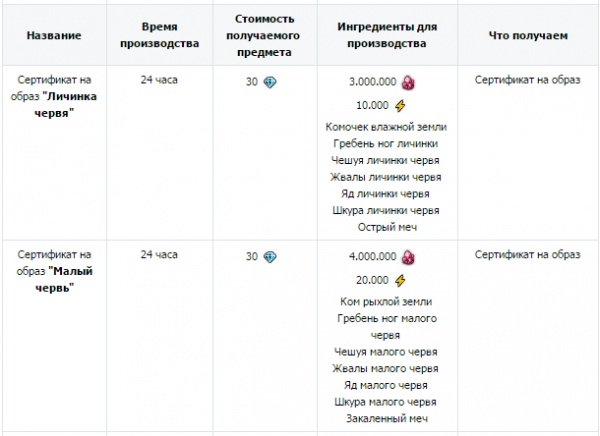Click the lightning icon next to 10.000

pos(400,106)
